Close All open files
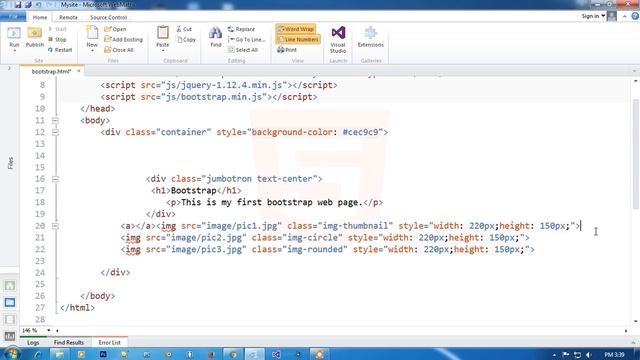 [119, 50]
